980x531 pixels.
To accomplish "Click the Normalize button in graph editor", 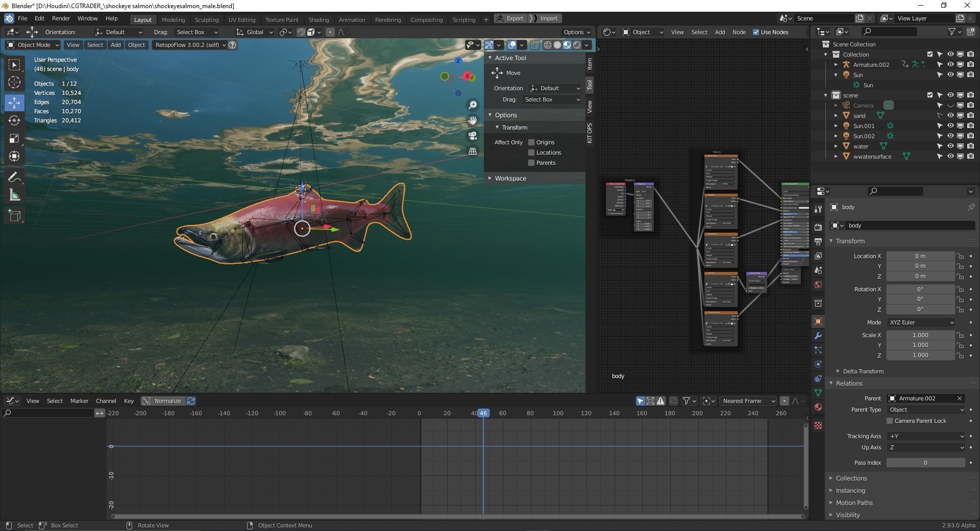I will [163, 401].
